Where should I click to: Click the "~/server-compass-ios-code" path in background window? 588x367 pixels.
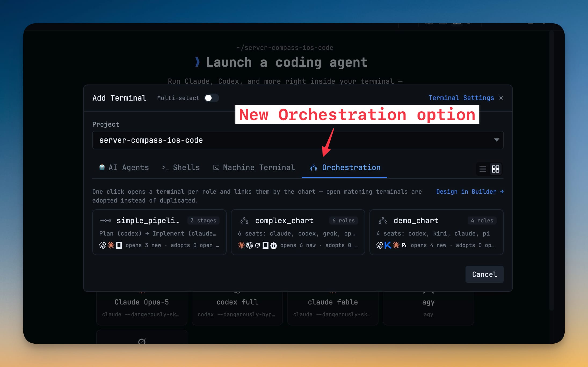tap(285, 48)
